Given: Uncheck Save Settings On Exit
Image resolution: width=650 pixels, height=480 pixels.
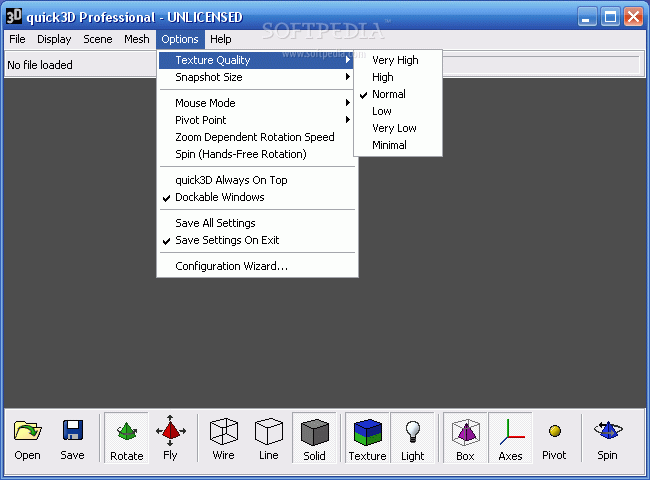Looking at the screenshot, I should click(256, 240).
